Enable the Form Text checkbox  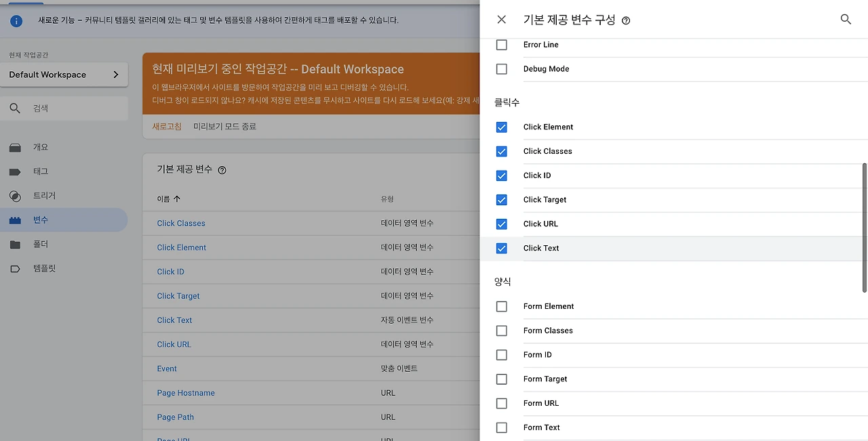(x=502, y=428)
